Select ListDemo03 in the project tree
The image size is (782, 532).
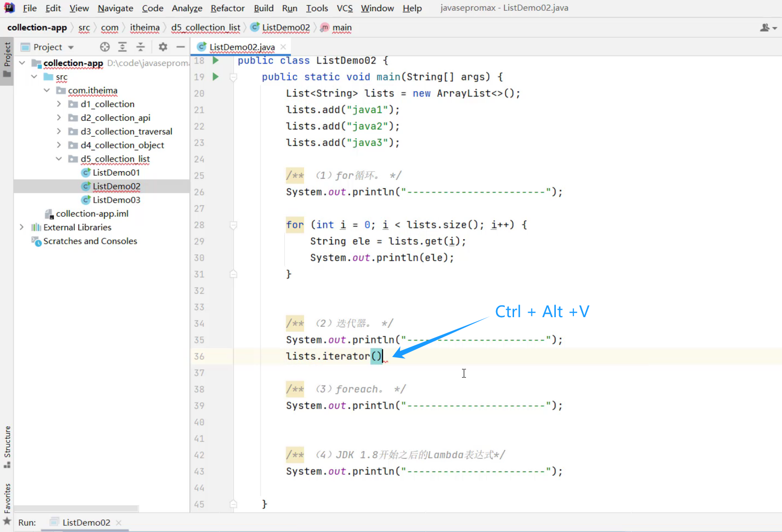click(x=116, y=200)
